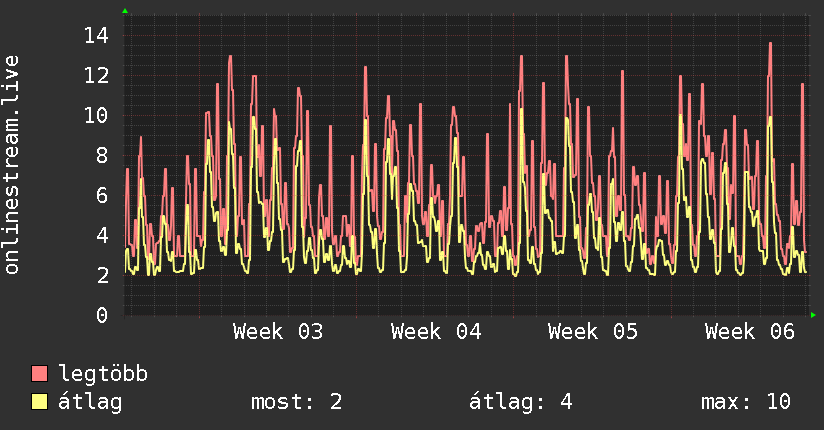This screenshot has width=824, height=430.
Task: Click the y-axis value 6
Action: tap(102, 196)
